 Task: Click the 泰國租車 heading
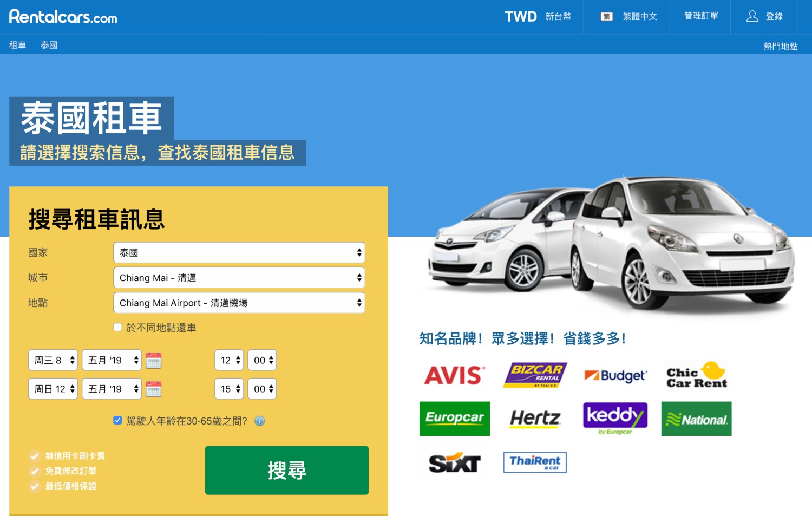(91, 118)
